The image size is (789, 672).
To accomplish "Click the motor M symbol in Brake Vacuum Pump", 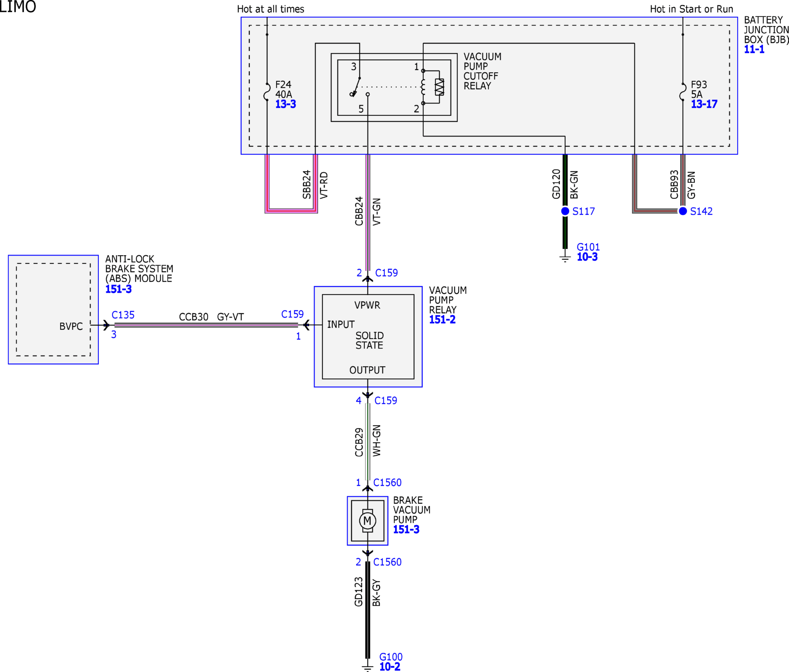I will (367, 521).
